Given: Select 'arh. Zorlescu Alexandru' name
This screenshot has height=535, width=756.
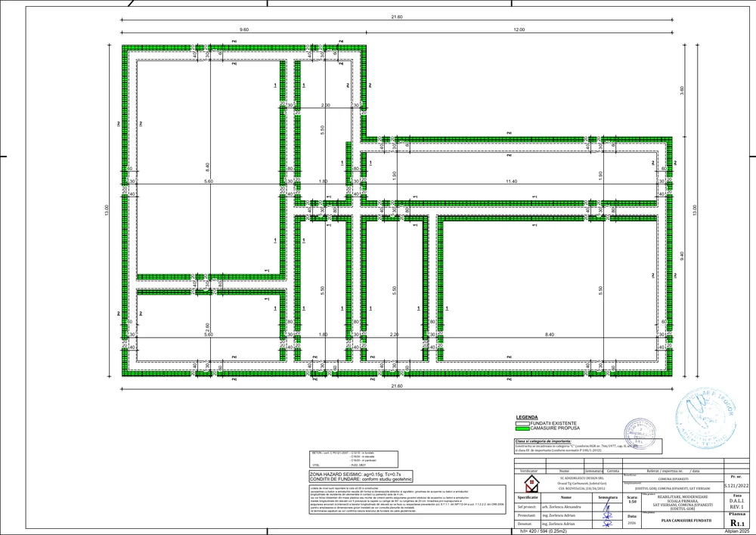Looking at the screenshot, I should [561, 506].
